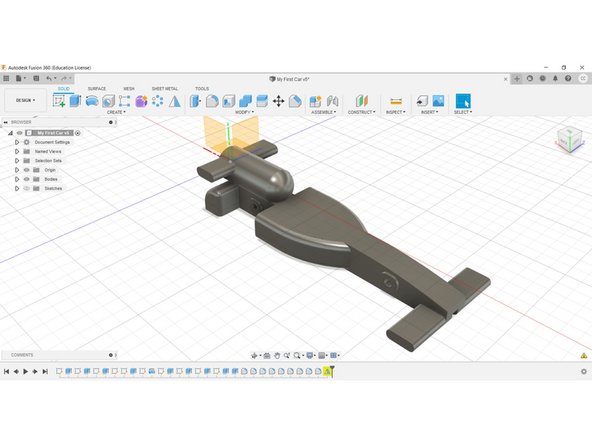Select the Measure tool

pos(396,101)
